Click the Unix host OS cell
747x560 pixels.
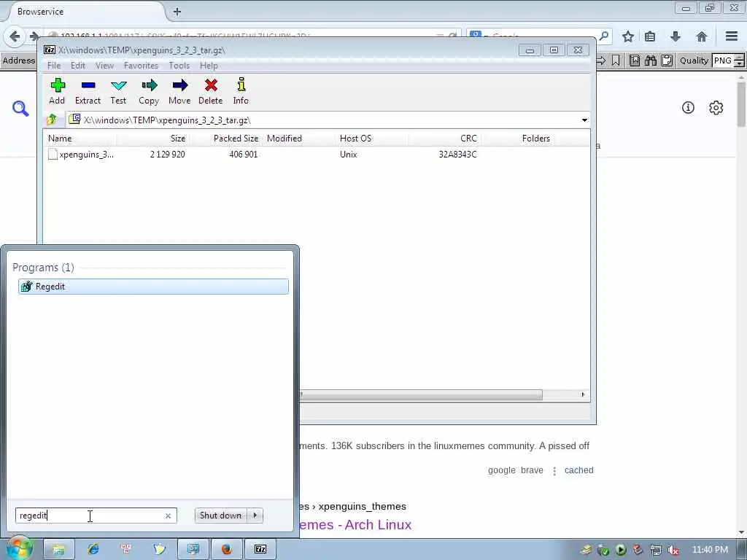click(x=348, y=155)
